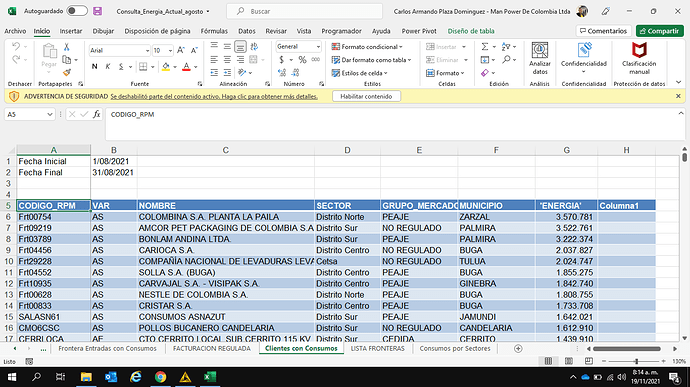Screen dimensions: 690x387
Task: Expand the Confidencialidad dropdown
Action: point(584,72)
